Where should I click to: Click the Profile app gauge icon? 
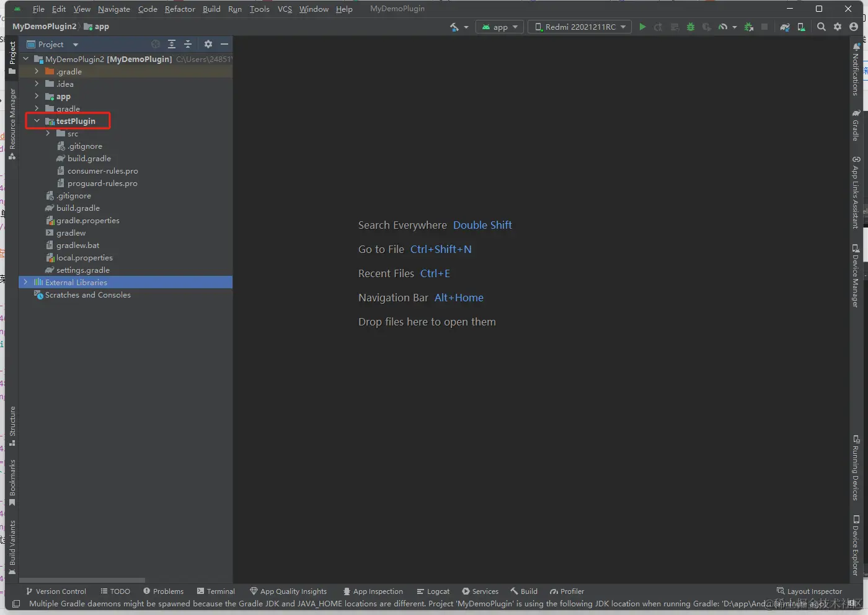[x=722, y=27]
